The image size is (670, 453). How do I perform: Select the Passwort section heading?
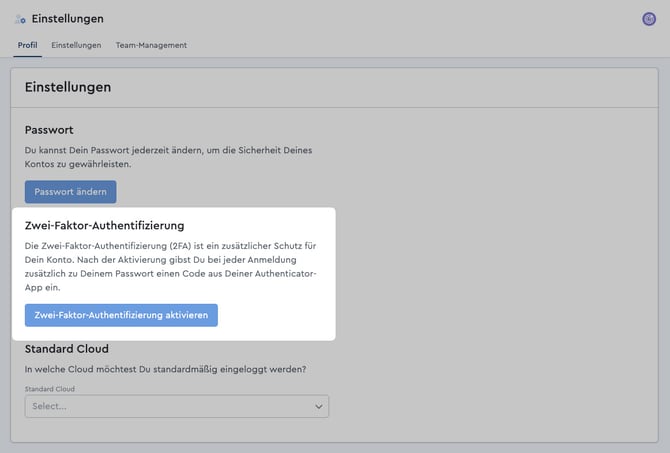point(49,130)
